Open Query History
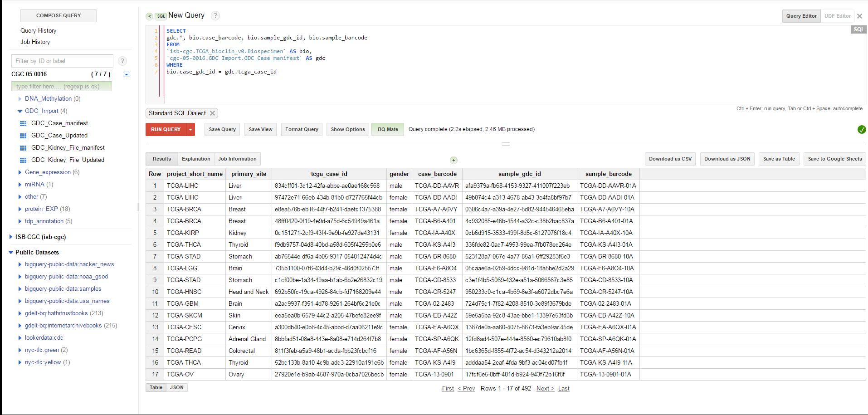868x415 pixels. [39, 31]
